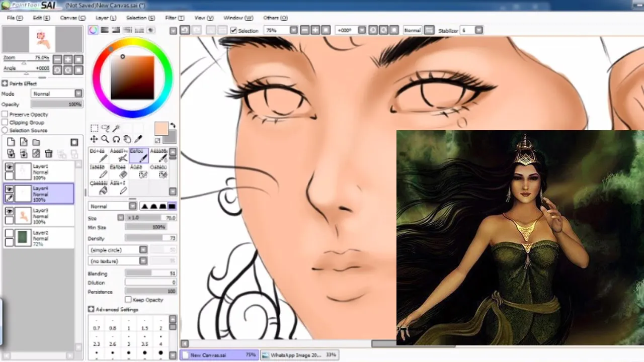644x362 pixels.
Task: Click the Undo button in toolbar
Action: 185,30
